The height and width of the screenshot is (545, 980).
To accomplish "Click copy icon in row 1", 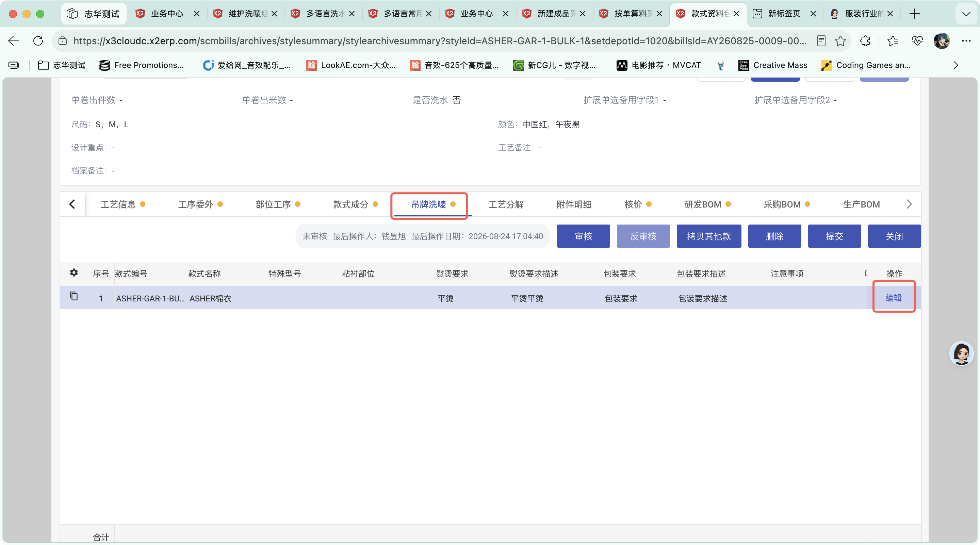I will (x=74, y=296).
